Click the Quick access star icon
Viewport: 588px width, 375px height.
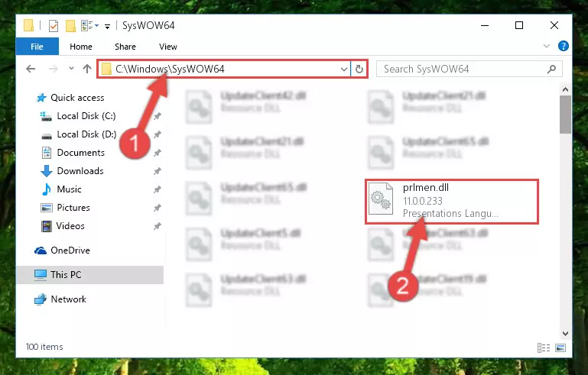pyautogui.click(x=41, y=98)
